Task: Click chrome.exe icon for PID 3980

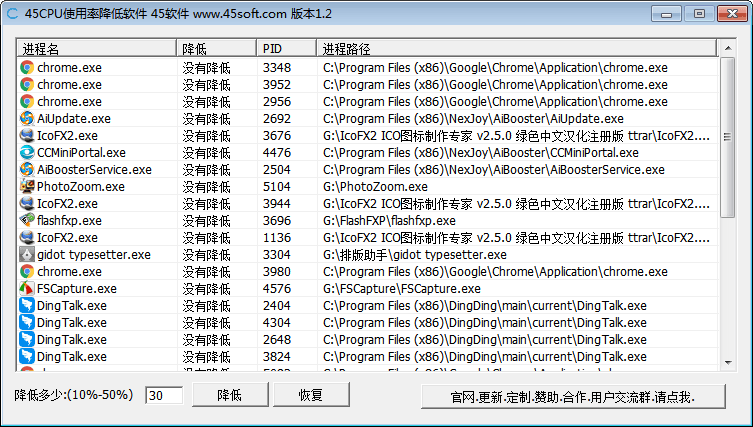Action: click(27, 272)
